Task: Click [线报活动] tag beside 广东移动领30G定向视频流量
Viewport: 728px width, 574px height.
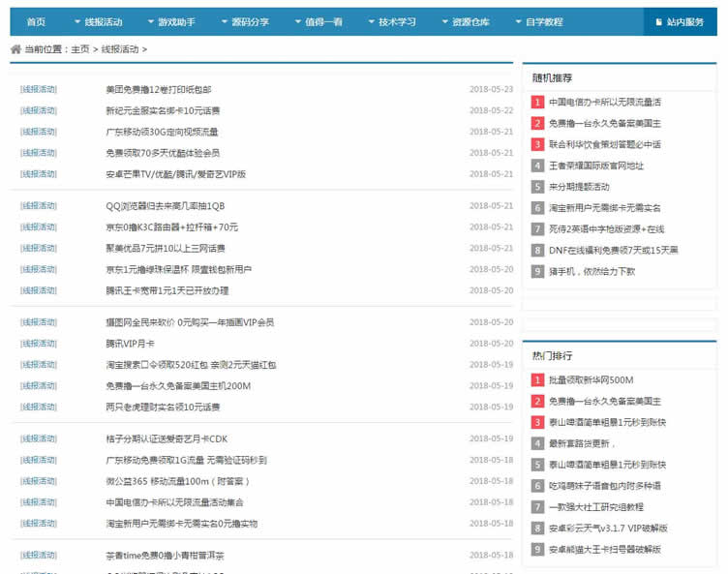Action: point(39,132)
